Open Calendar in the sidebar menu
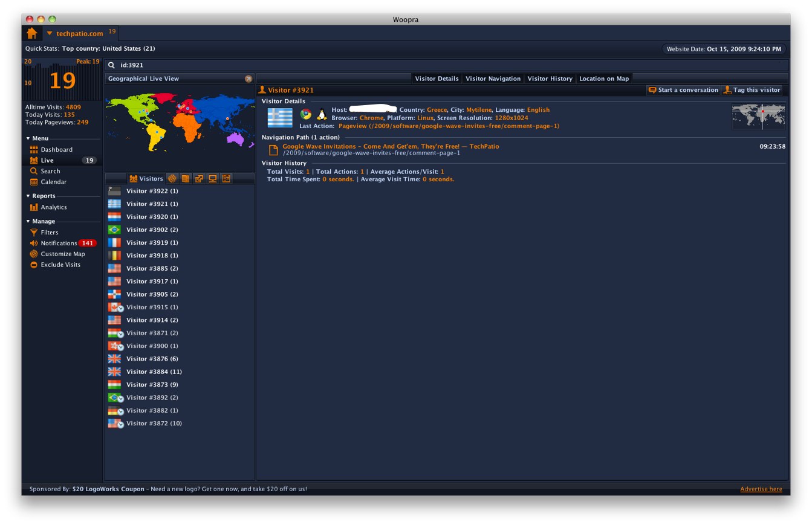Image resolution: width=812 pixels, height=525 pixels. coord(53,182)
